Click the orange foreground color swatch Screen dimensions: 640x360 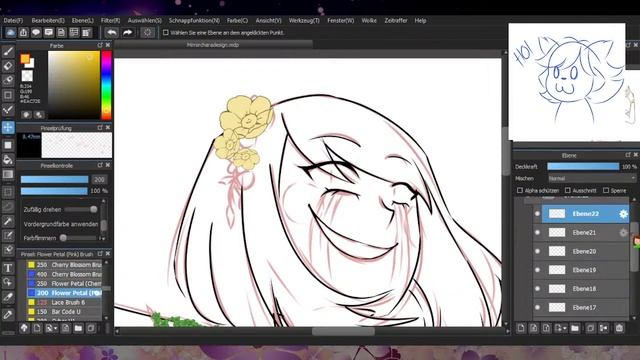click(x=25, y=59)
